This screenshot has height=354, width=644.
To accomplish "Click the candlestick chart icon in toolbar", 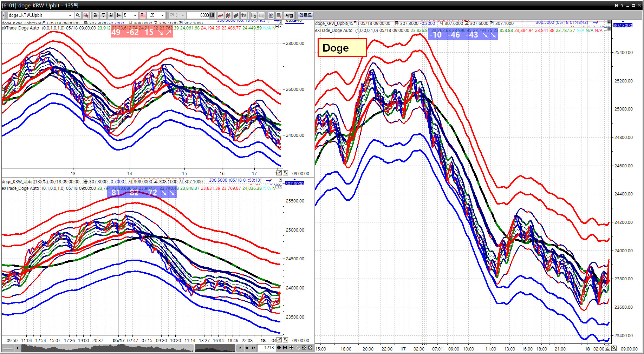I will 228,15.
